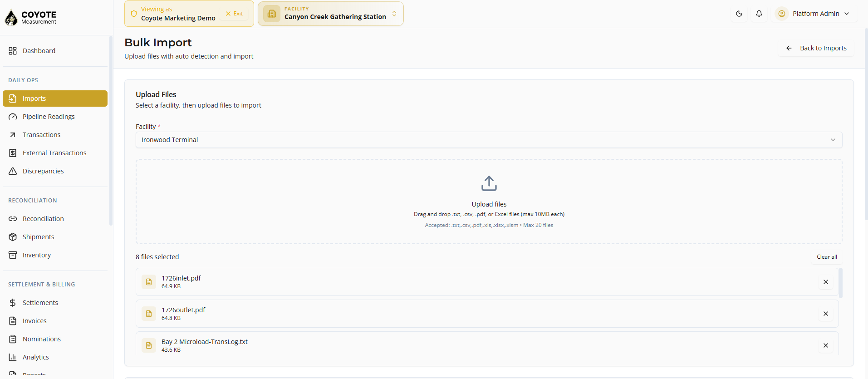Click the Analytics bar chart icon
Screen dimensions: 868x379
pyautogui.click(x=13, y=357)
